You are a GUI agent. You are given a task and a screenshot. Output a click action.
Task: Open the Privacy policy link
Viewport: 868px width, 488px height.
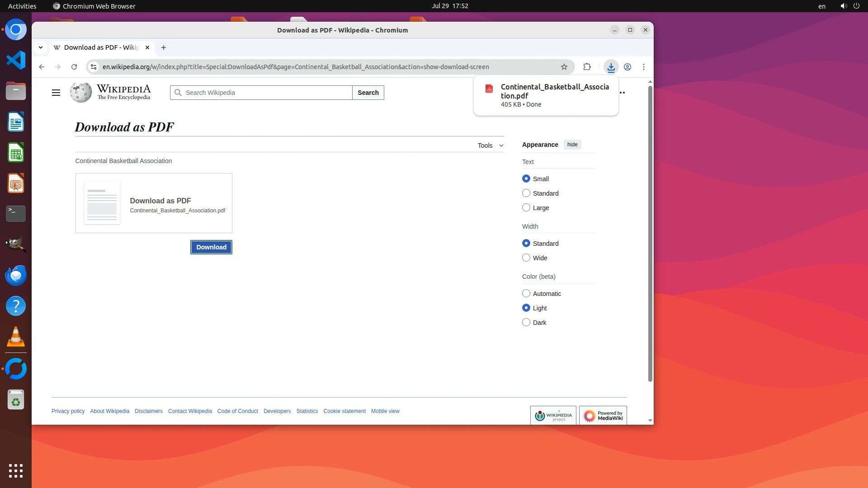[x=68, y=411]
